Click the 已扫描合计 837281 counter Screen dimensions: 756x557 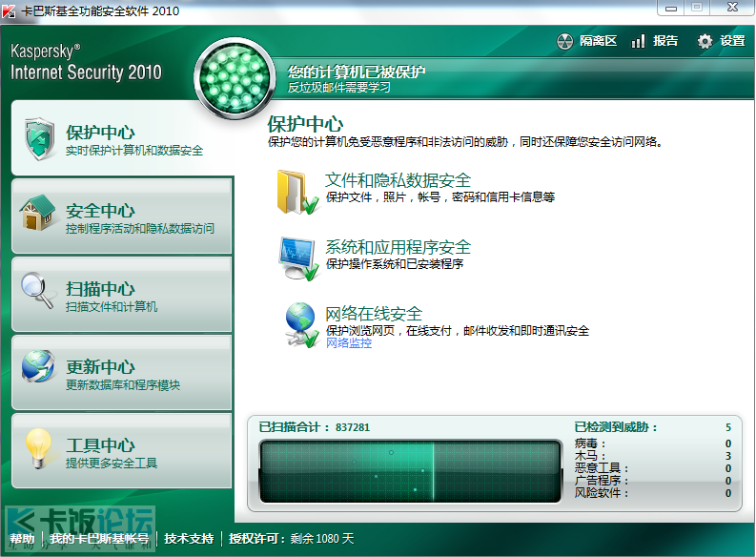click(315, 427)
